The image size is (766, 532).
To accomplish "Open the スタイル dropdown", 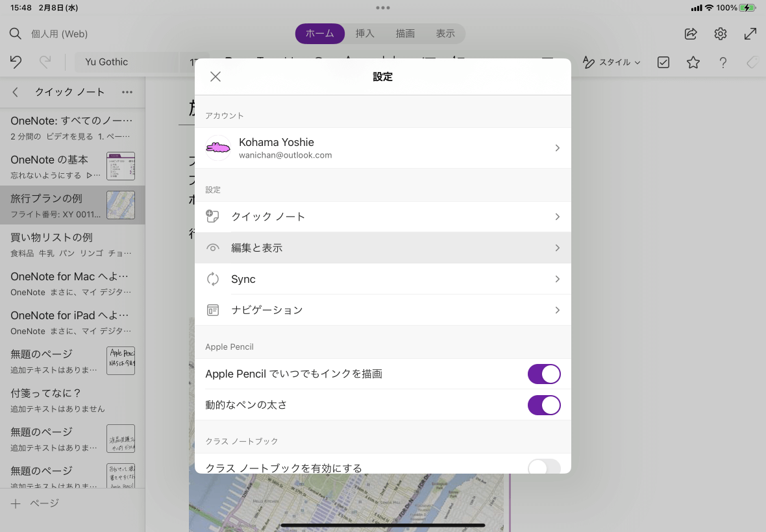I will (x=612, y=62).
